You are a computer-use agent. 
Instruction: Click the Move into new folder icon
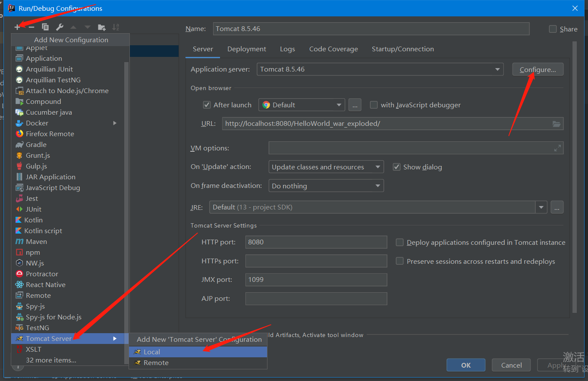click(x=102, y=27)
